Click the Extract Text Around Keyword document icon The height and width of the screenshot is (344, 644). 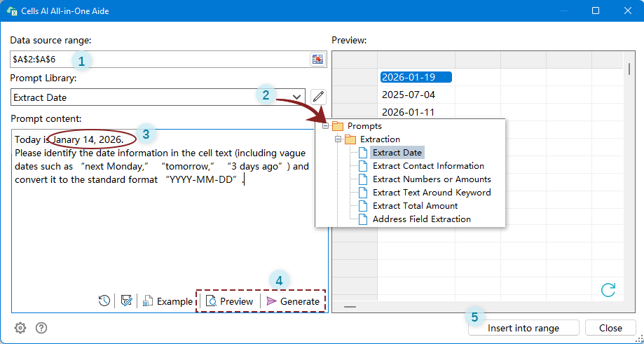(x=363, y=192)
